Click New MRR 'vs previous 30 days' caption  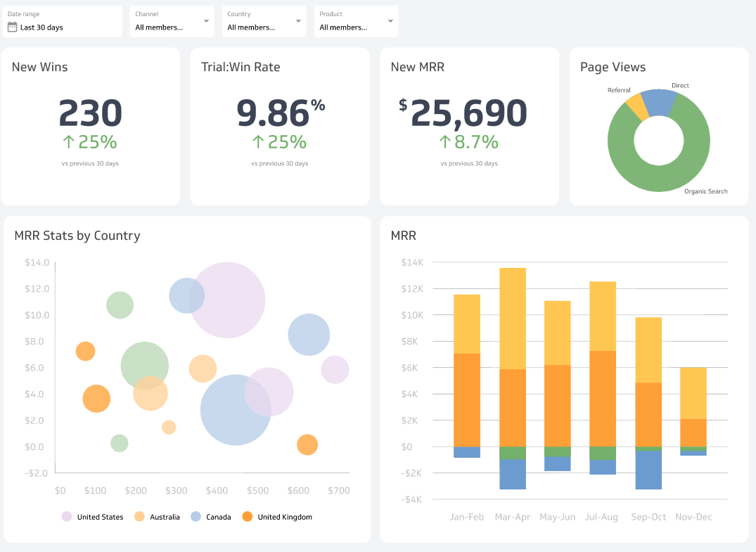click(x=469, y=163)
